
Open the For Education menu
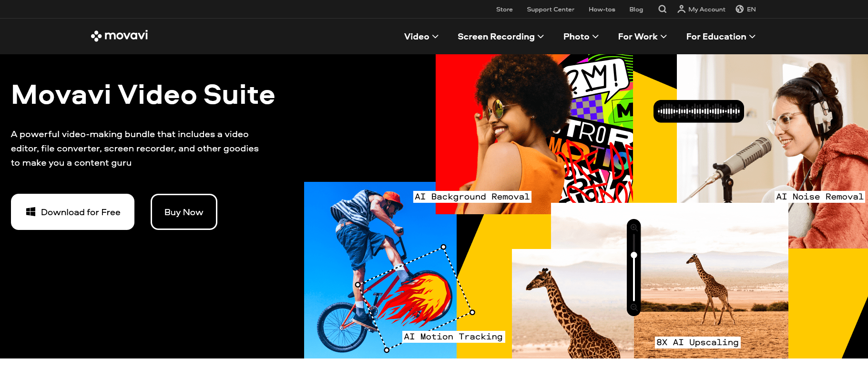[721, 37]
